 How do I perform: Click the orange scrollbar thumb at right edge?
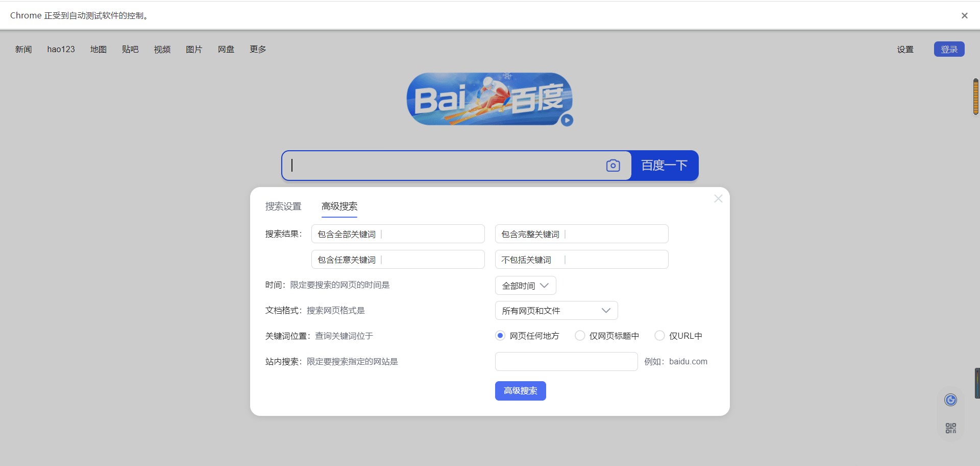click(x=976, y=97)
